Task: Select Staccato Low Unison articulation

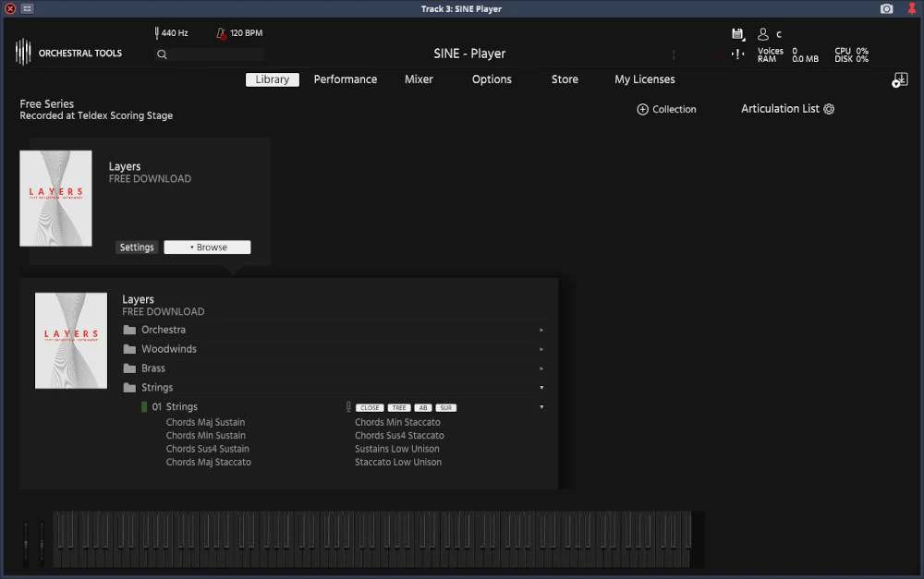Action: tap(397, 463)
